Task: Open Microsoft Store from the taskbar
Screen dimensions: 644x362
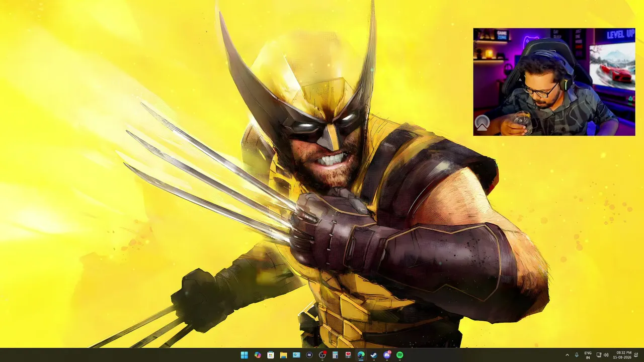Action: click(x=271, y=355)
